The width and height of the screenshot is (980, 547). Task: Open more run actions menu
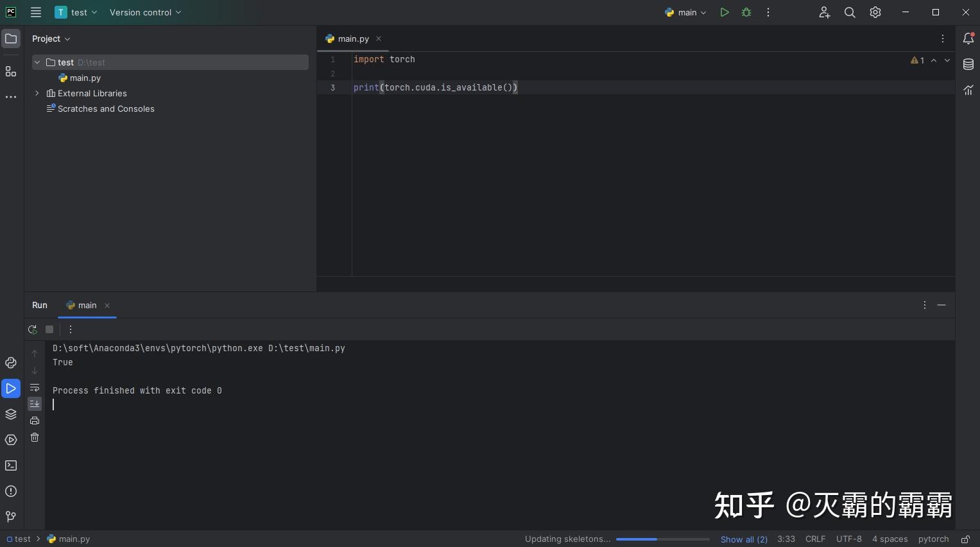[x=768, y=12]
